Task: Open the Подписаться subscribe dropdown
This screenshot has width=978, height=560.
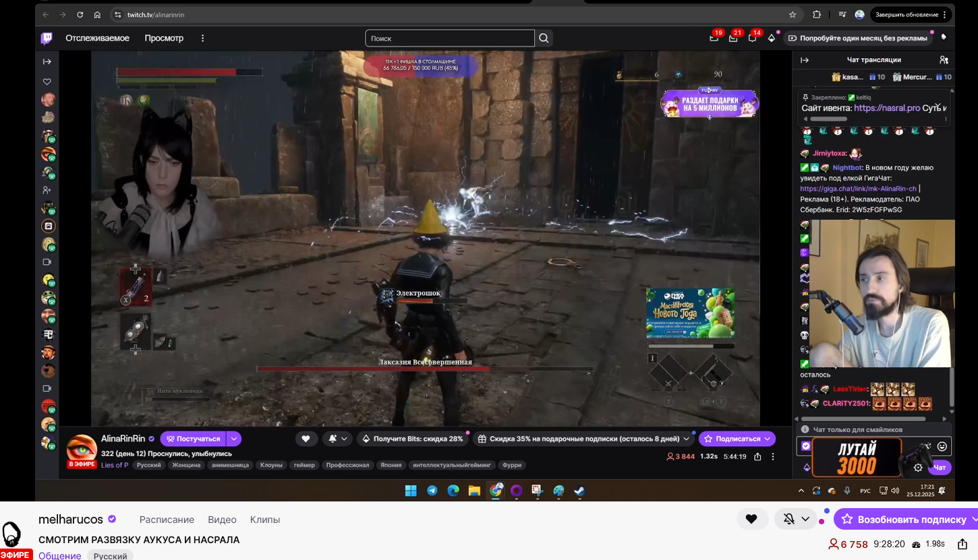Action: coord(767,439)
